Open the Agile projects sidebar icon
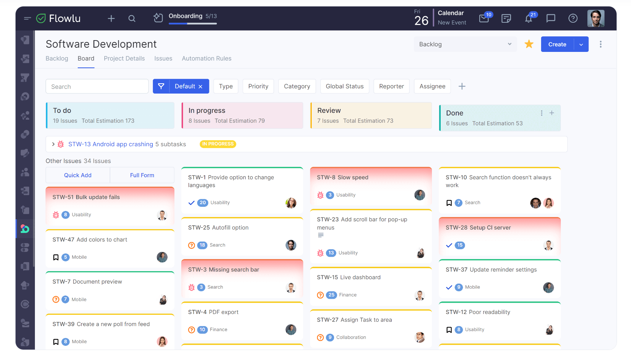 25,229
